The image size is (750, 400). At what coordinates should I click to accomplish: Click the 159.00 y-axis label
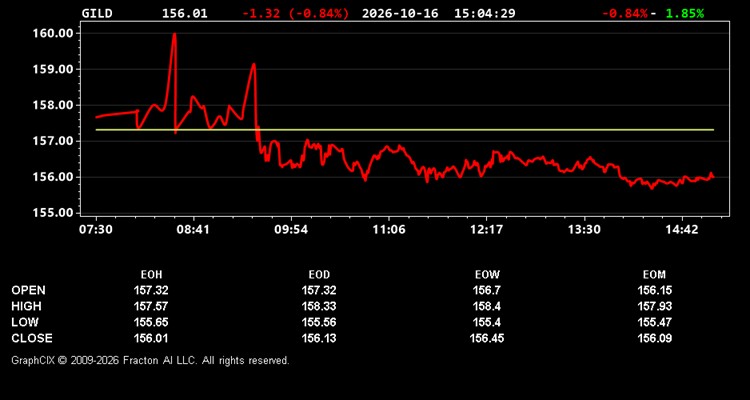(x=52, y=69)
